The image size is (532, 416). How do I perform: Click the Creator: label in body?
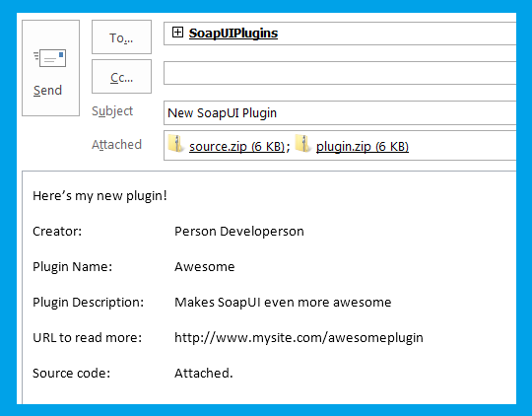coord(57,232)
